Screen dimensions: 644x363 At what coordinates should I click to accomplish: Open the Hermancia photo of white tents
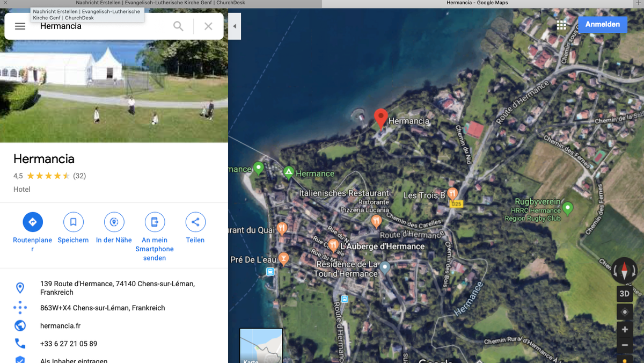(x=114, y=91)
